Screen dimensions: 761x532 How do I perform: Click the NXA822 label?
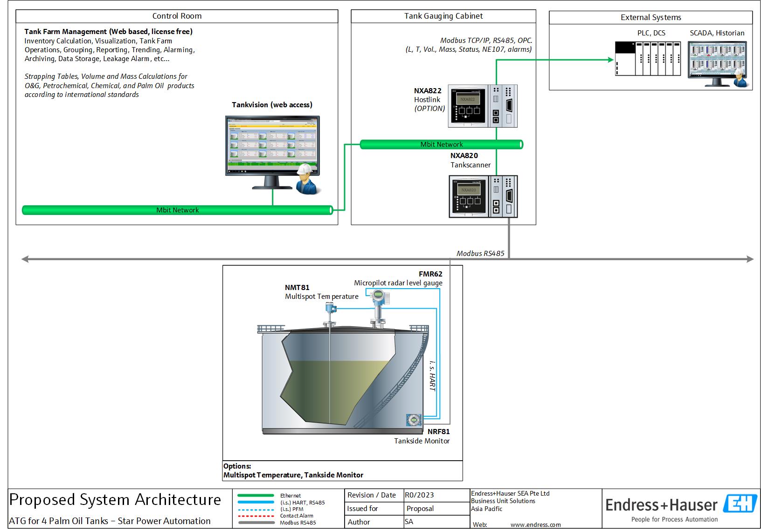(428, 91)
